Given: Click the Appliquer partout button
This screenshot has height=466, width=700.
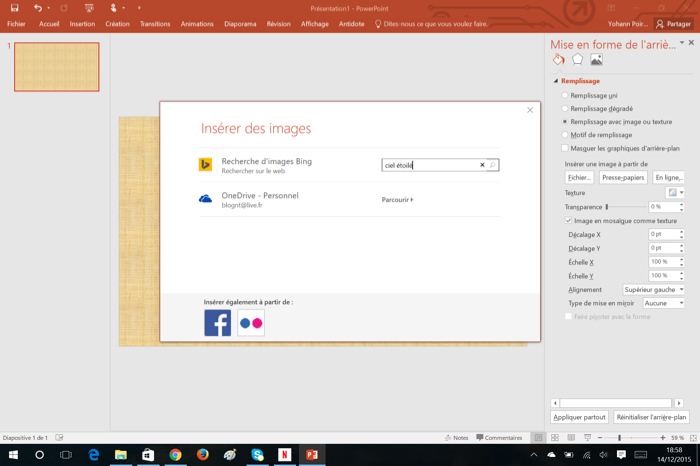Looking at the screenshot, I should point(579,417).
